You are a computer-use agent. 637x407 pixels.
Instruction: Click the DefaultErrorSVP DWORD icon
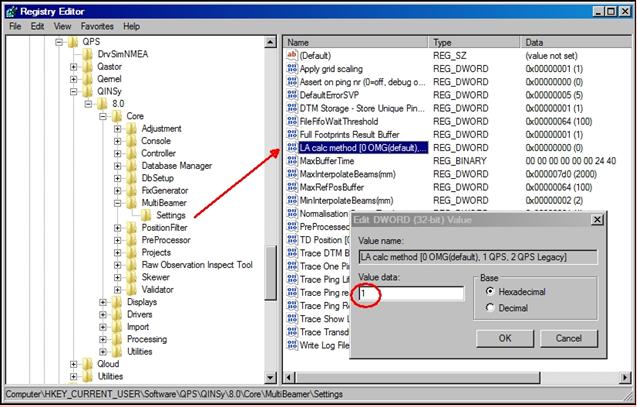[x=292, y=95]
